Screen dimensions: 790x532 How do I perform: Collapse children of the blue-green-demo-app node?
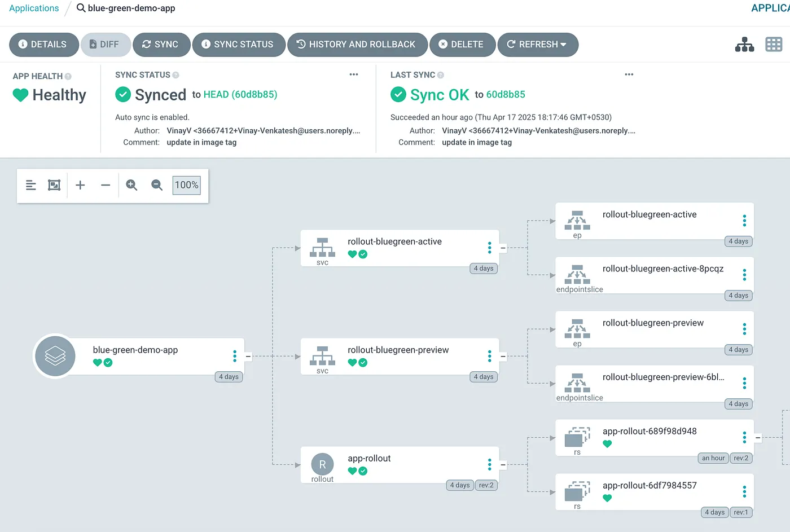coord(248,357)
